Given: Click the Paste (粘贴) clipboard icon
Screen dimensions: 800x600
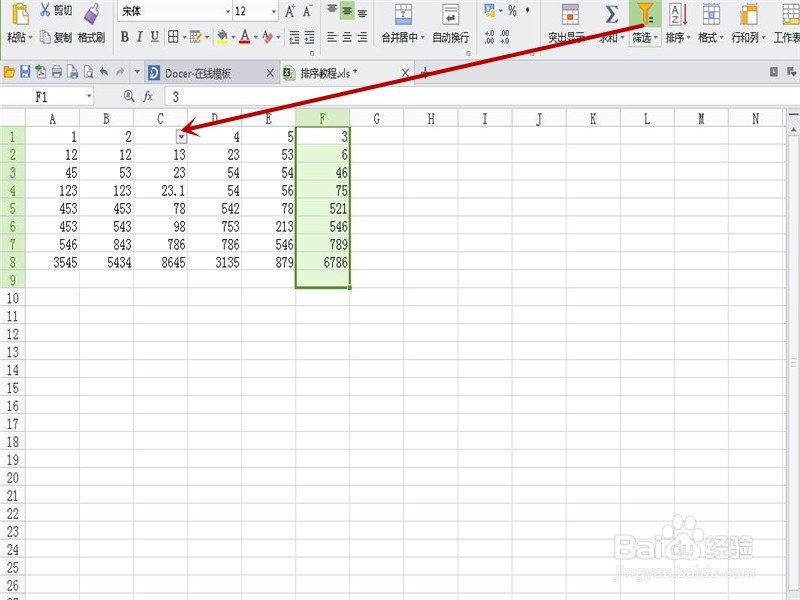Looking at the screenshot, I should point(19,14).
